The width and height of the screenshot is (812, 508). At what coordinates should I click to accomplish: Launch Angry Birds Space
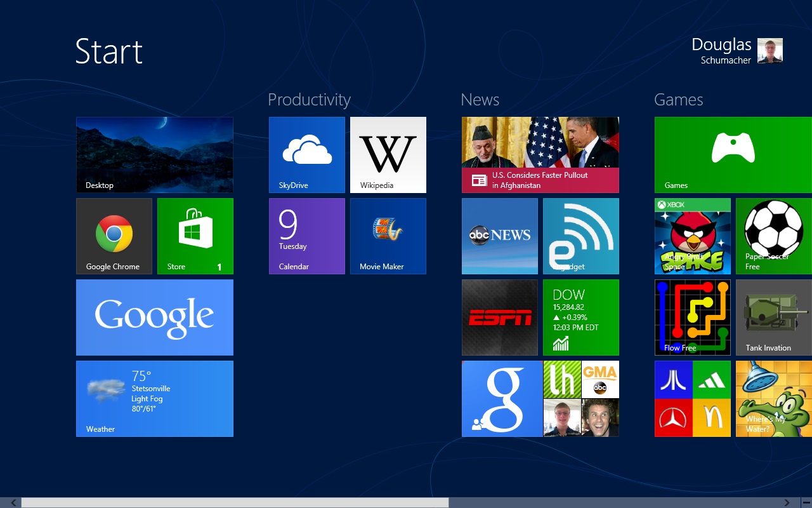(x=693, y=236)
